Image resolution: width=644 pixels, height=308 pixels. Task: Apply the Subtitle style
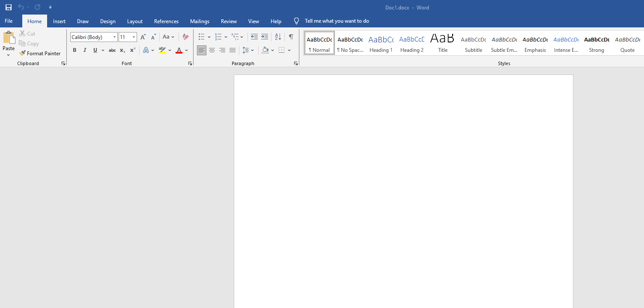pos(474,43)
